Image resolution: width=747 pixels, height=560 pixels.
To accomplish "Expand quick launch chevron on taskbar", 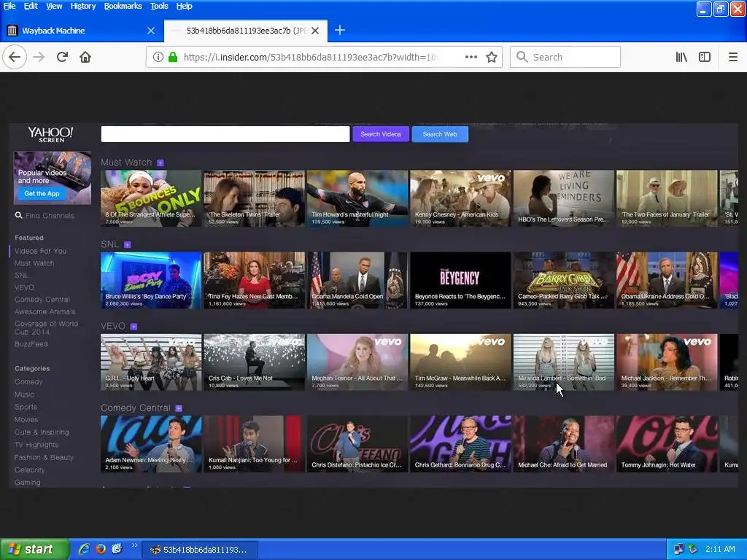I will [x=134, y=545].
